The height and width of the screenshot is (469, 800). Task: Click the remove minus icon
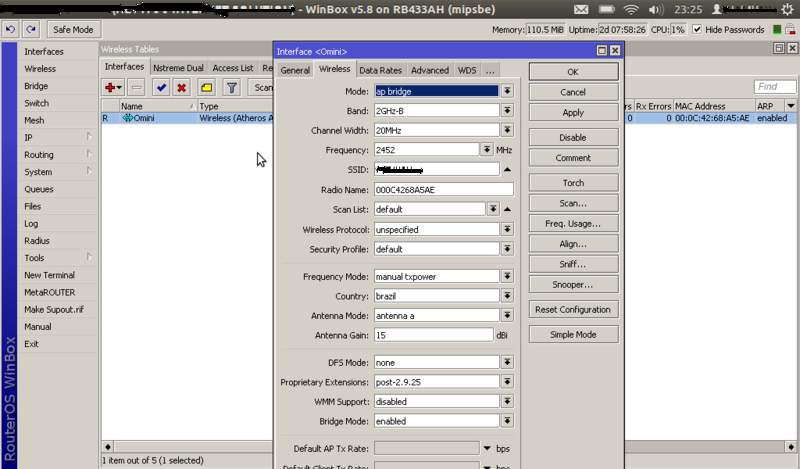tap(136, 88)
